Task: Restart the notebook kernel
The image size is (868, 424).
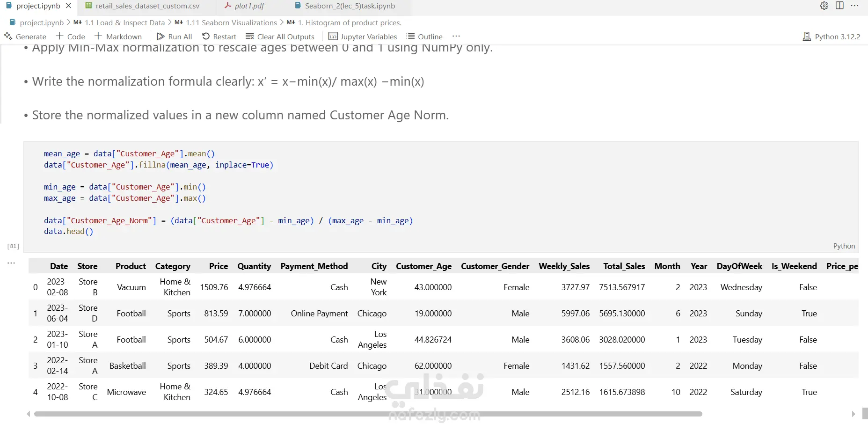Action: 219,37
